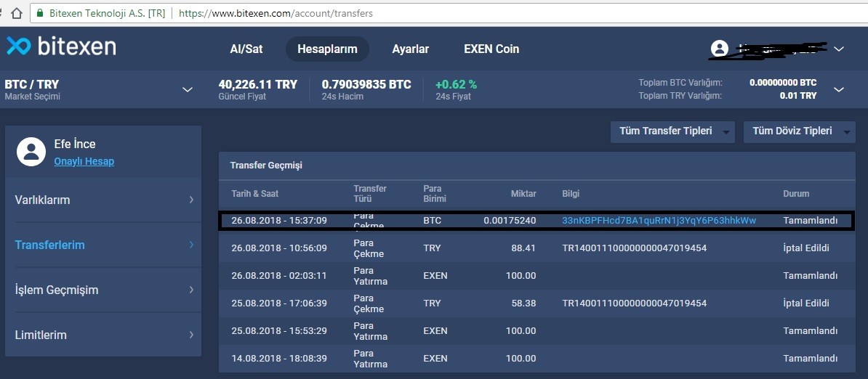Click the Onaylı Hesap link
Screen dimensions: 868x379
pyautogui.click(x=84, y=161)
